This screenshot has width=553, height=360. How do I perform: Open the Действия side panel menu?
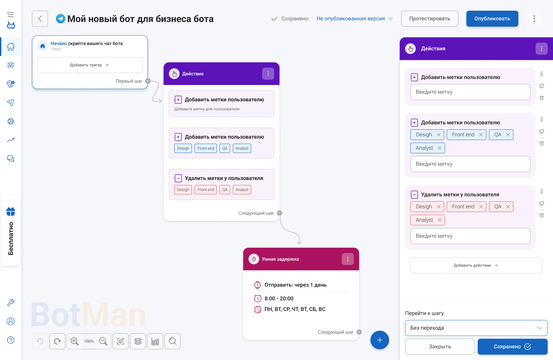tap(542, 49)
